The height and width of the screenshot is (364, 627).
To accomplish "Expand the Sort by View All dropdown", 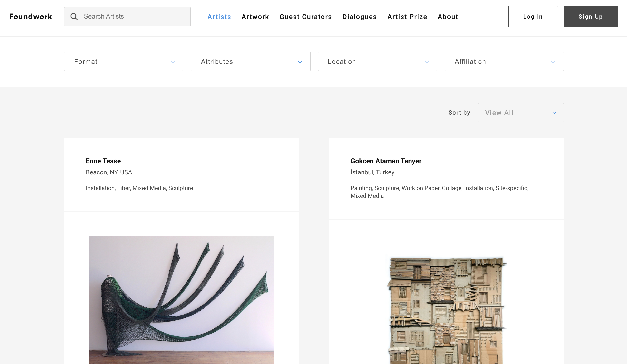I will click(520, 112).
